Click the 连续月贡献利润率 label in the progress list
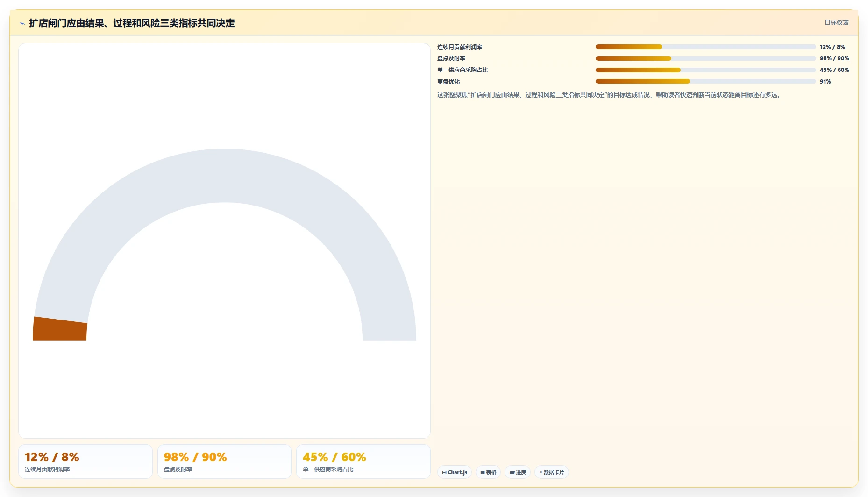Image resolution: width=868 pixels, height=497 pixels. pos(460,47)
